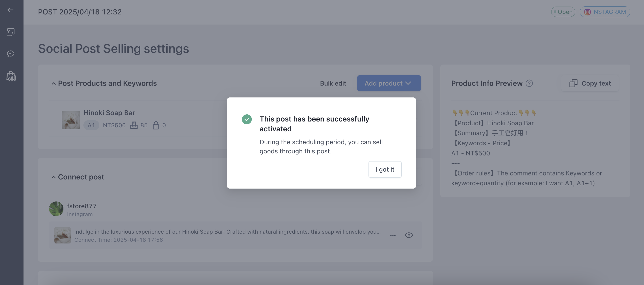
Task: Click the green success checkmark icon
Action: click(247, 119)
